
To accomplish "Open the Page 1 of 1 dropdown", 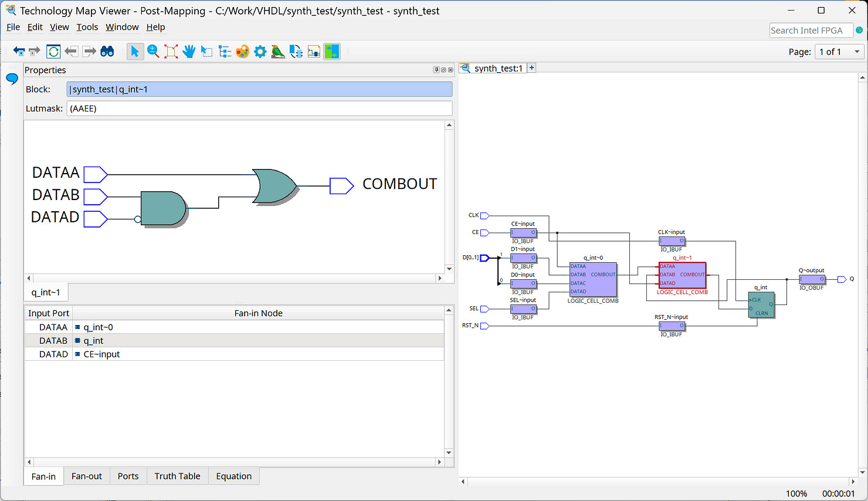I will 840,52.
